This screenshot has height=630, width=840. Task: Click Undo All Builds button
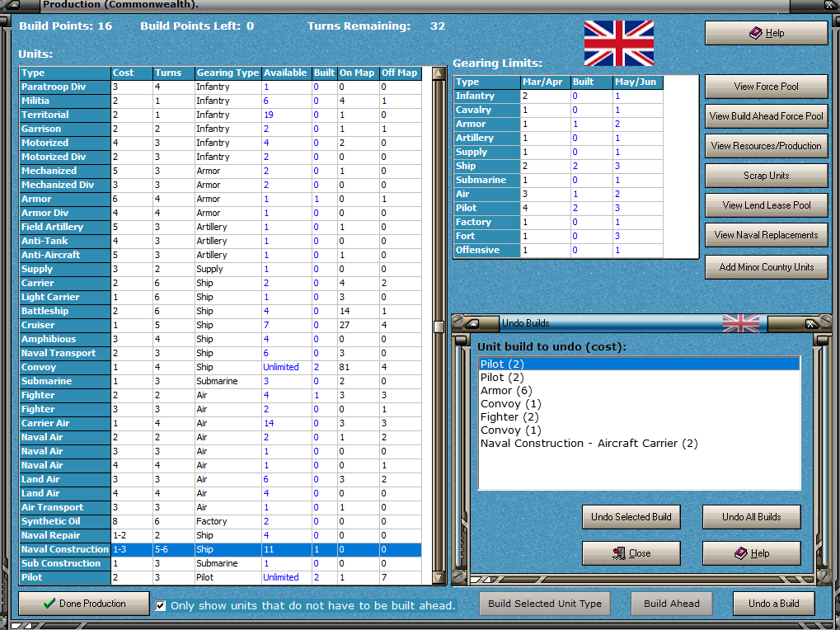click(x=752, y=517)
